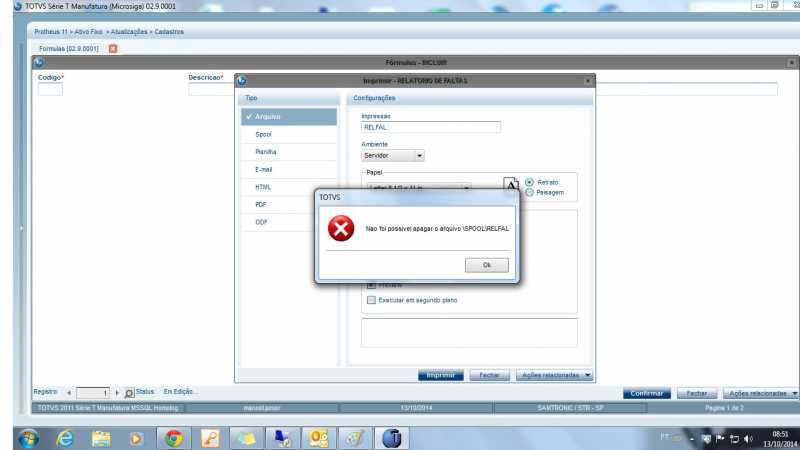Click the search magnifier next to Registro
The image size is (800, 450).
pyautogui.click(x=129, y=393)
